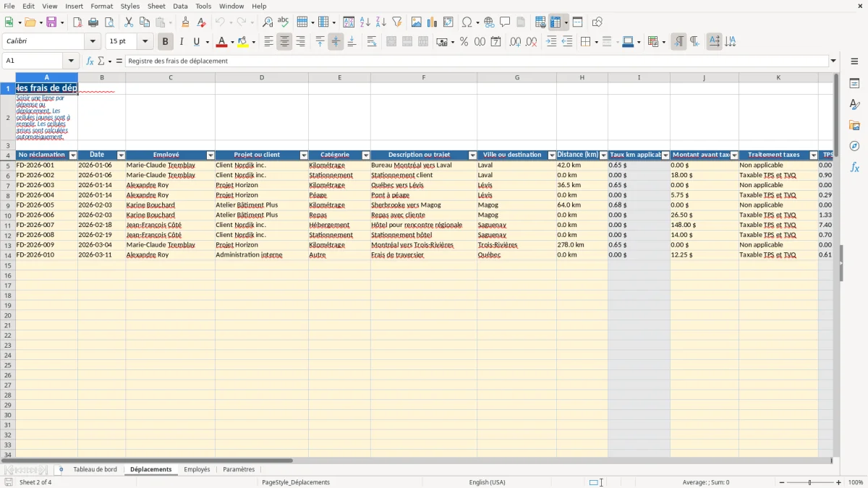Screen dimensions: 868x488
Task: Open the font name Calibri dropdown
Action: pyautogui.click(x=93, y=42)
